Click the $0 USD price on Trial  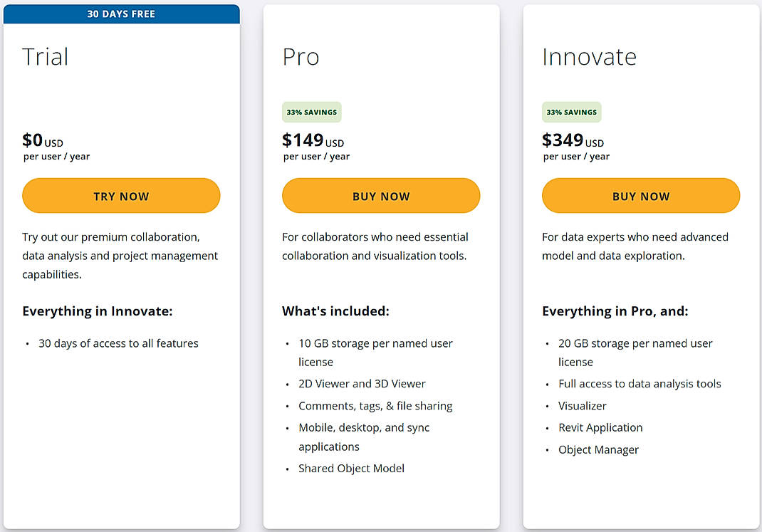pos(43,140)
